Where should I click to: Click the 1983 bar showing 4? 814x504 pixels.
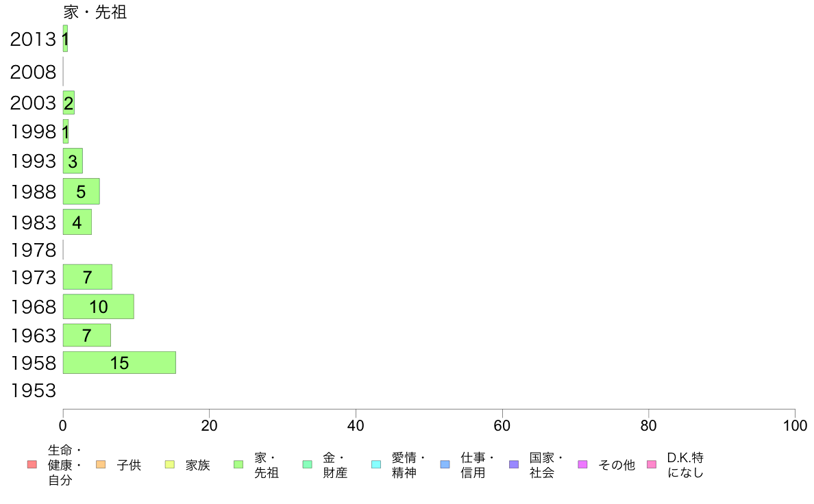click(77, 222)
